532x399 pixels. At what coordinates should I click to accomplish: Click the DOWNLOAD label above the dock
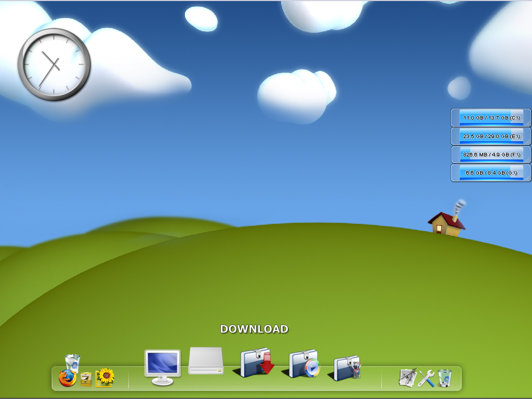tap(255, 329)
